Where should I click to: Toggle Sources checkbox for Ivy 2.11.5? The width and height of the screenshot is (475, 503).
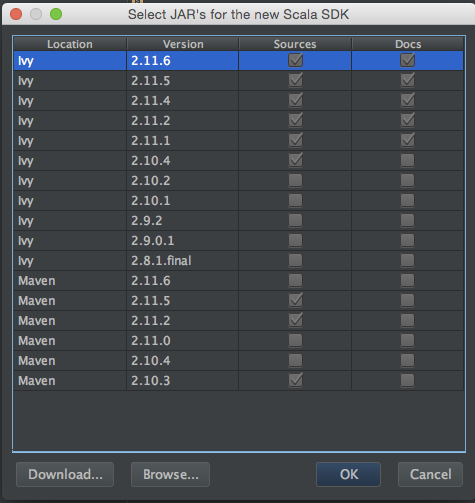click(295, 80)
